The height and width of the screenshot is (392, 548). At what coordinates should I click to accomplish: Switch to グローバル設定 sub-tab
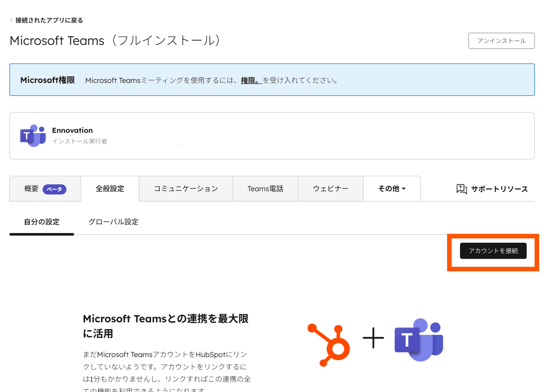coord(113,222)
